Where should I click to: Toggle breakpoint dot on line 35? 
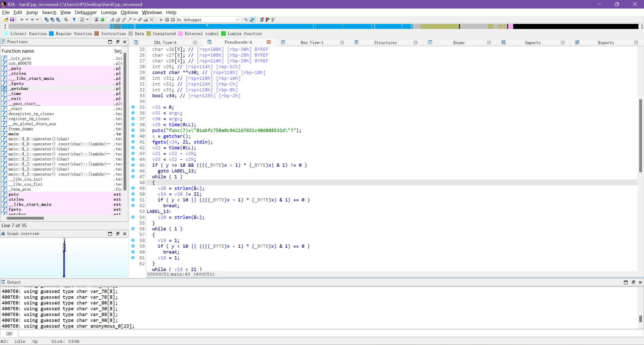point(133,107)
